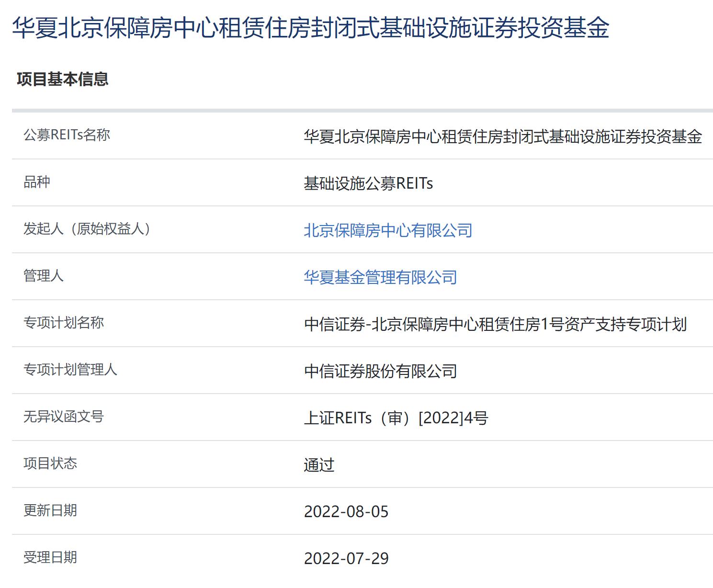Click the 中信证券-北京保障房中心租赁住房1号 plan name

pyautogui.click(x=495, y=324)
